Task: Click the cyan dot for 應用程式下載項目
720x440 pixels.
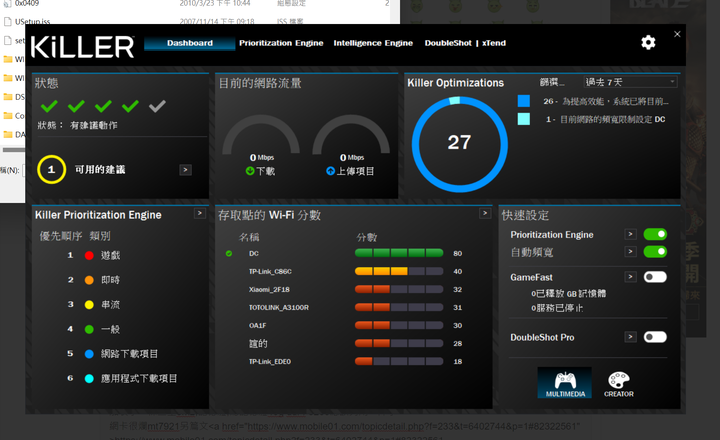Action: 89,378
